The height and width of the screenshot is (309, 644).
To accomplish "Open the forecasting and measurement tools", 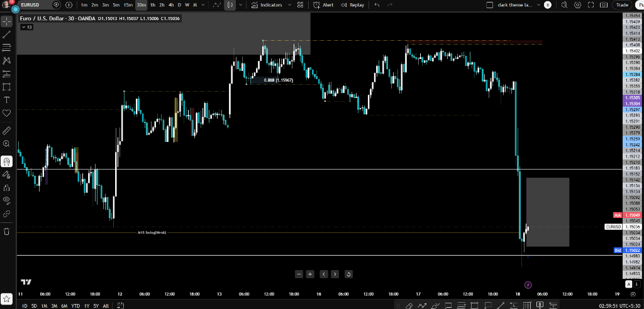I will point(6,74).
